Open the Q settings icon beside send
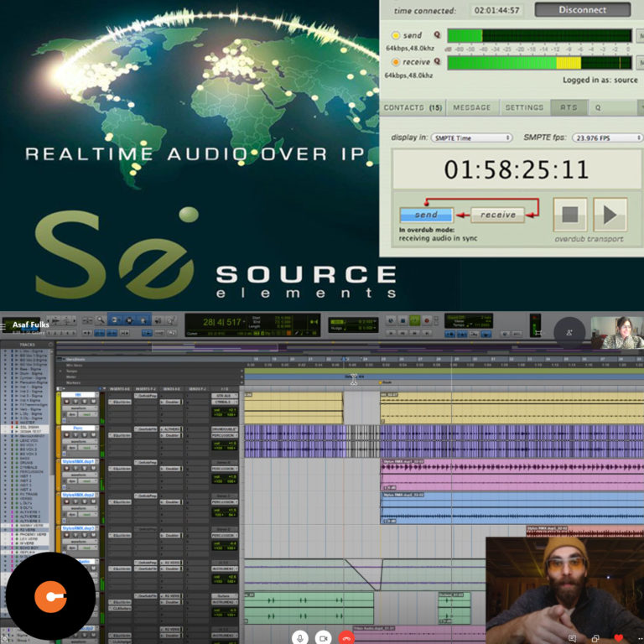 click(x=437, y=35)
